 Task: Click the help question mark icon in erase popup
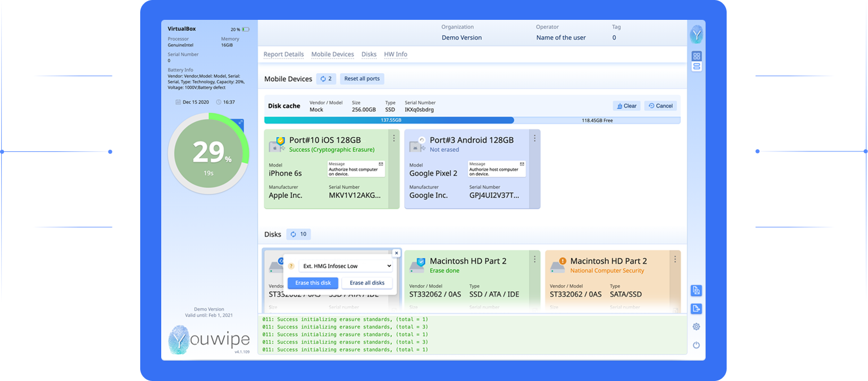coord(291,266)
